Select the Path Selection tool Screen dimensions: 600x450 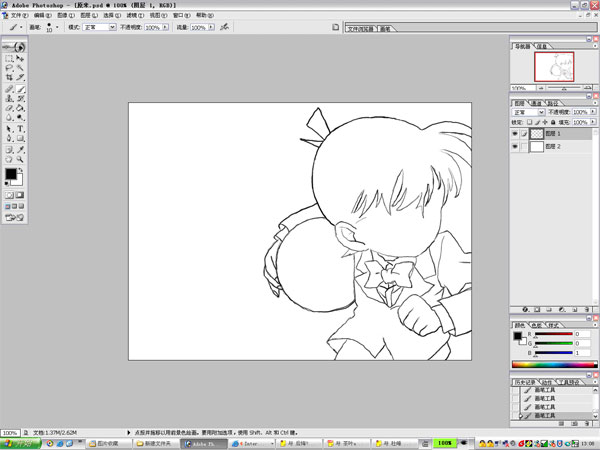[x=9, y=129]
